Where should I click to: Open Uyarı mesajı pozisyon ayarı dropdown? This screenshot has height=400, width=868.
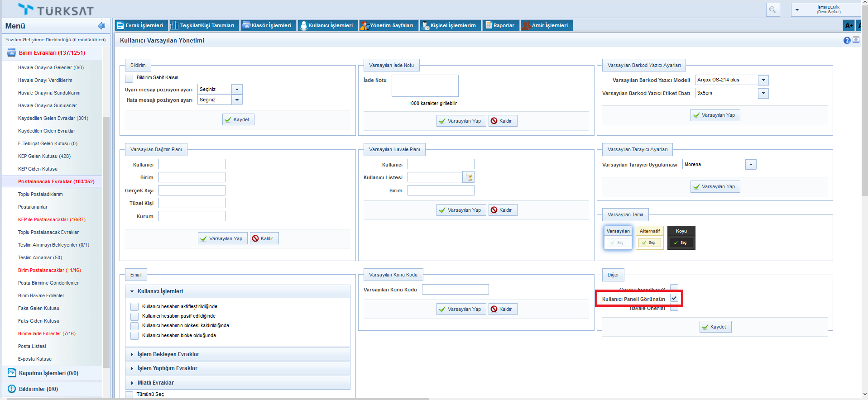(237, 90)
